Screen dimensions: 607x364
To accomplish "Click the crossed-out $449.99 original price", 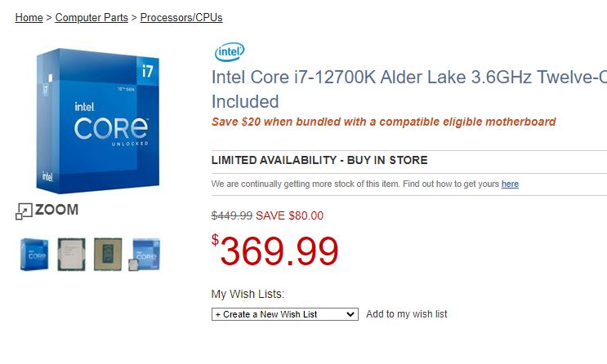I will pos(232,215).
